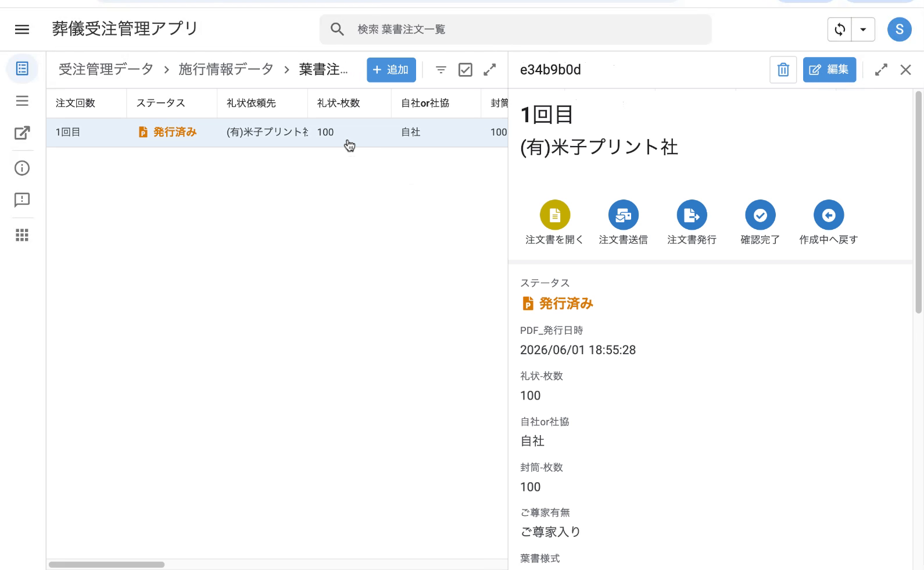Select the list view sidebar icon

point(22,69)
